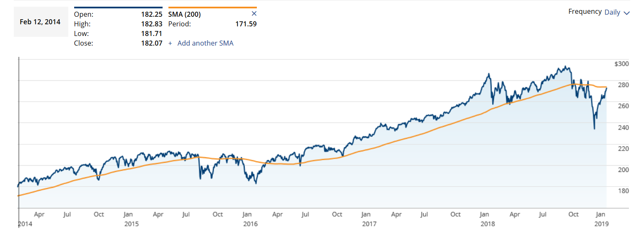
Task: Open the Frequency Daily dropdown
Action: click(x=617, y=12)
